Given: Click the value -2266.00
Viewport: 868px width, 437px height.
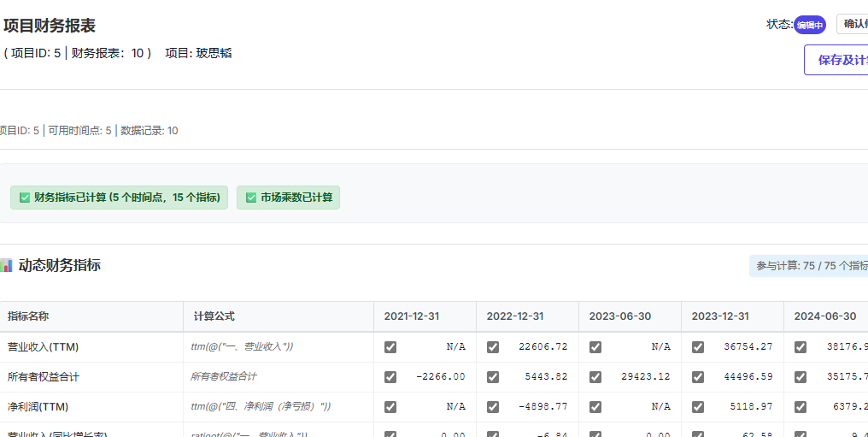Looking at the screenshot, I should pyautogui.click(x=441, y=376).
